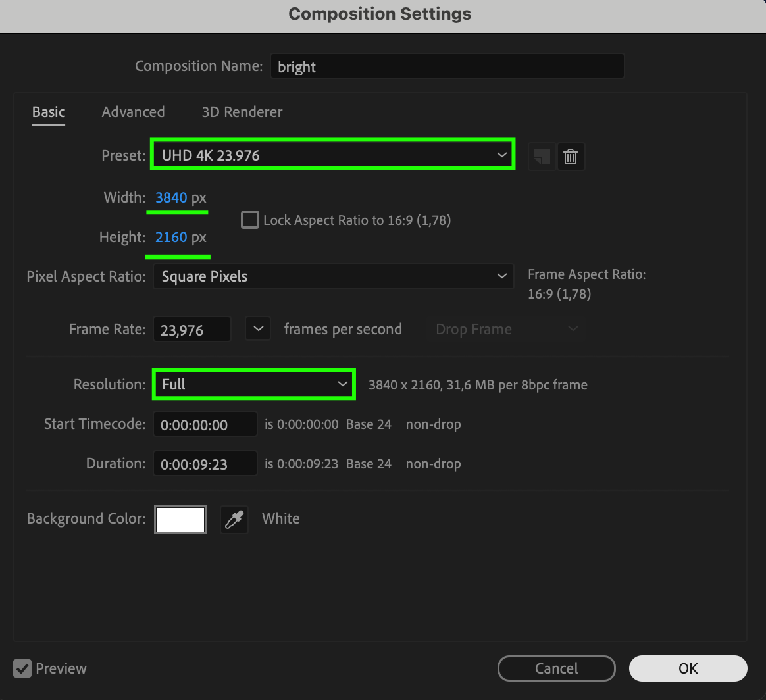766x700 pixels.
Task: Click the Duration timecode field
Action: [x=205, y=464]
